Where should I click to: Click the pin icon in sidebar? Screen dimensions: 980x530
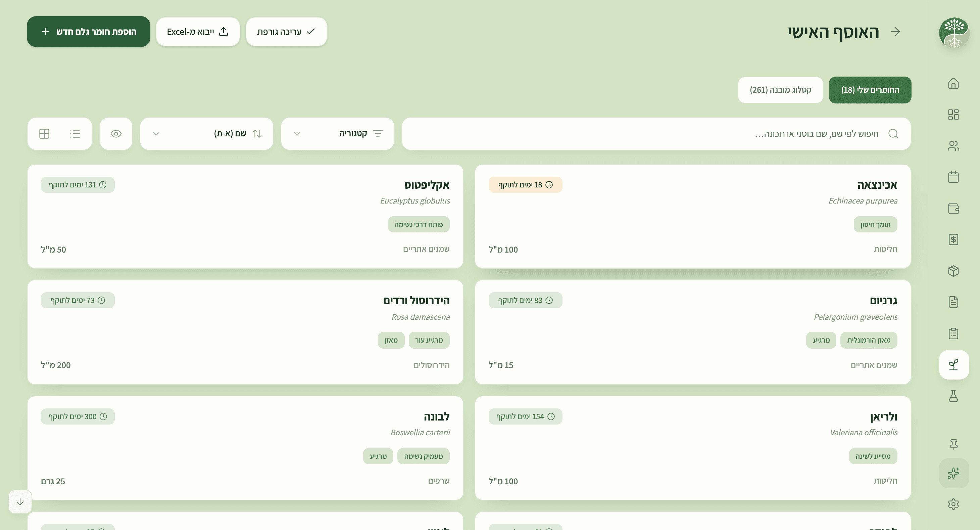(953, 444)
